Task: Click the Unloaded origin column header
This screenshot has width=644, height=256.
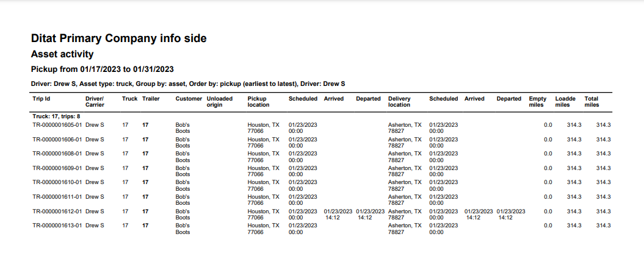Action: (x=220, y=102)
